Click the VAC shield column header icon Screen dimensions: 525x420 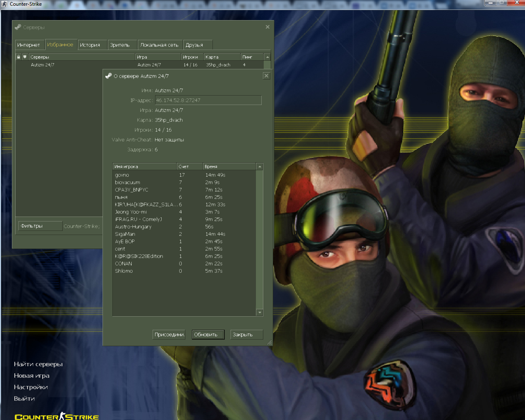point(25,57)
